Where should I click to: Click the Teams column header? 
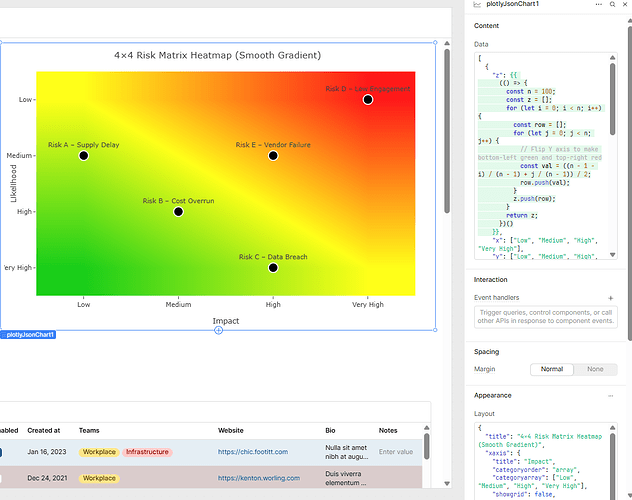[x=89, y=430]
